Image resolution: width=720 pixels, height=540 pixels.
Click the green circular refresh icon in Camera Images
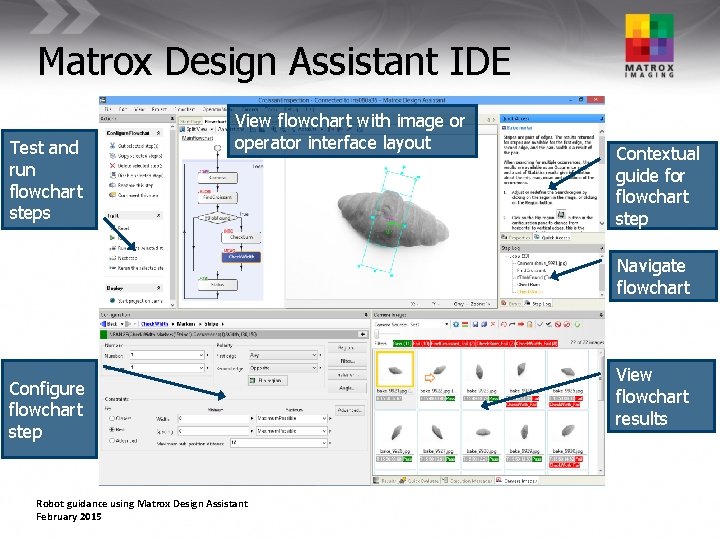tap(577, 324)
